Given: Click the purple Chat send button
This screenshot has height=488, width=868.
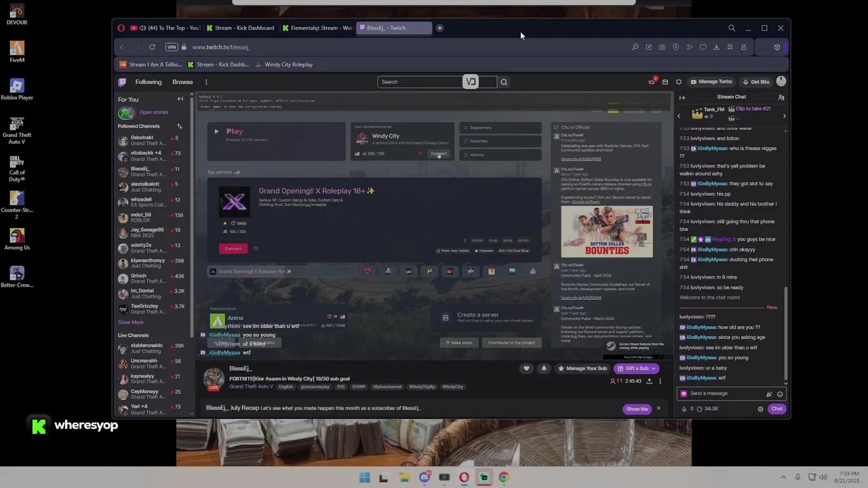Looking at the screenshot, I should [x=776, y=409].
